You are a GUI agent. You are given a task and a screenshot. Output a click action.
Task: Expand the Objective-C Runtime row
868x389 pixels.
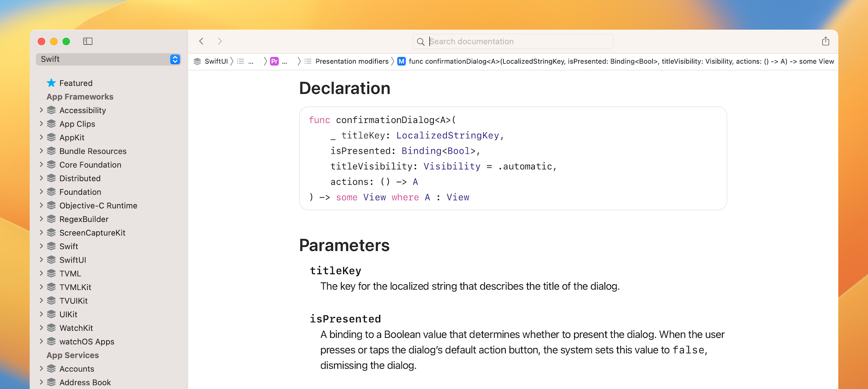pos(41,205)
